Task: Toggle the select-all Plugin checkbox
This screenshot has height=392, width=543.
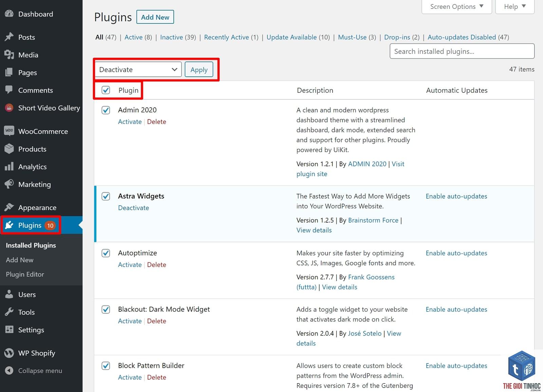Action: point(106,90)
